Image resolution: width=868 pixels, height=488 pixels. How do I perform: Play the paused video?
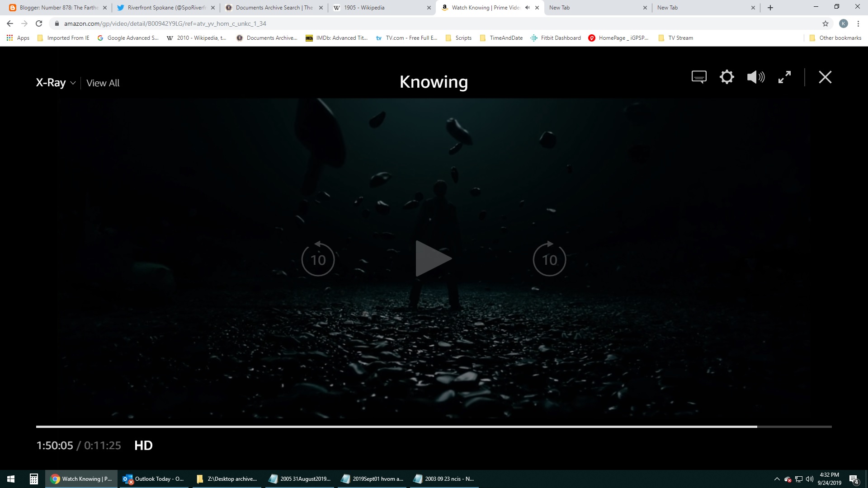tap(433, 258)
